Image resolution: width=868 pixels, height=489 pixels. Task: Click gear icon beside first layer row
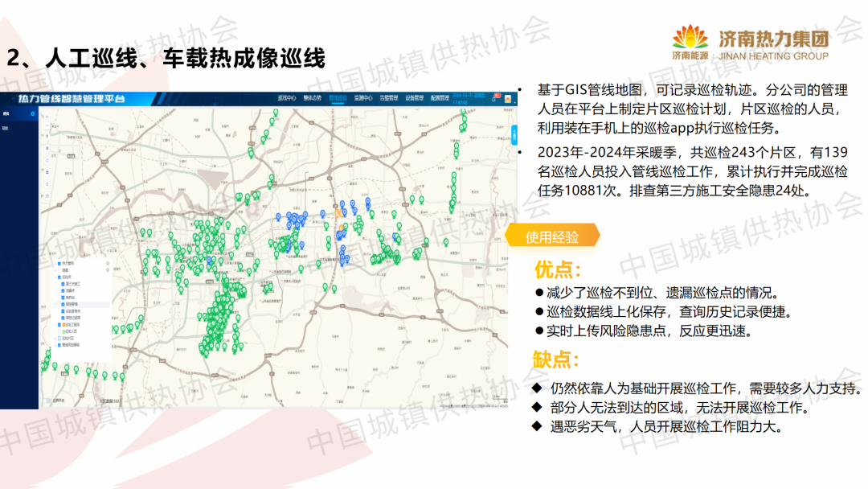[x=106, y=263]
